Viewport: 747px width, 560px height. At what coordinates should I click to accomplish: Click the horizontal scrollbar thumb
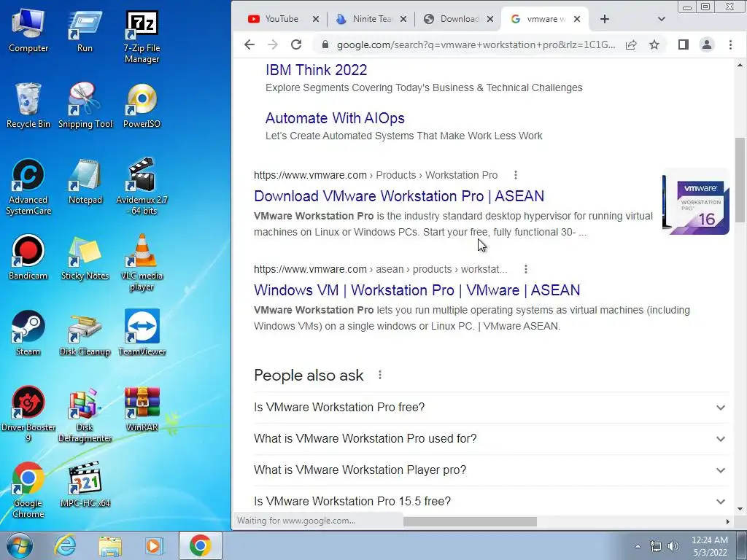470,521
